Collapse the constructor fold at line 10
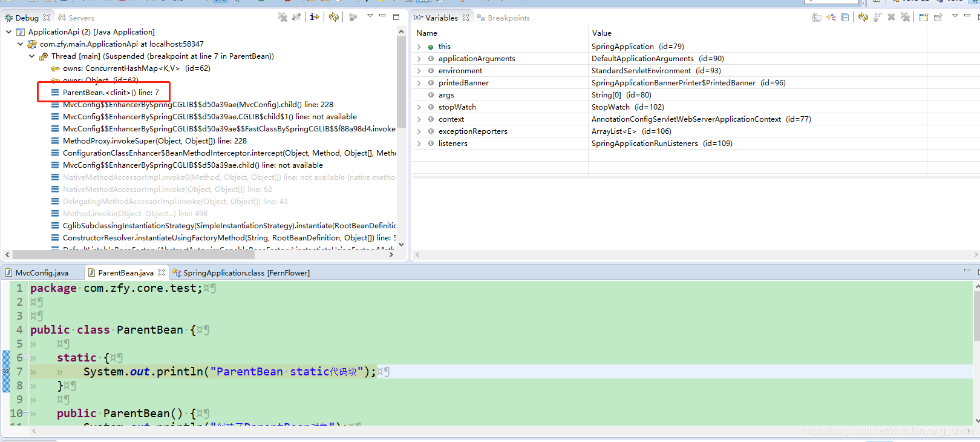The image size is (980, 442). pos(25,414)
